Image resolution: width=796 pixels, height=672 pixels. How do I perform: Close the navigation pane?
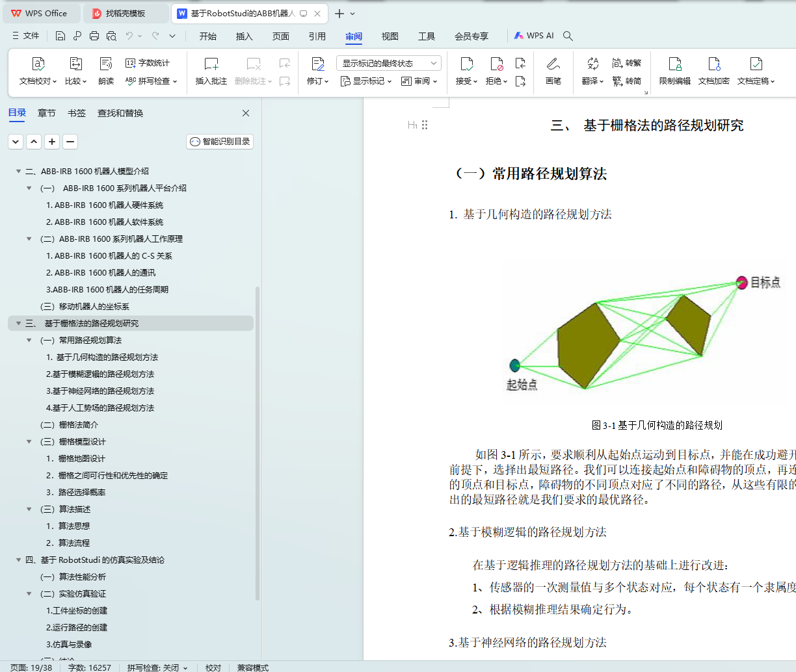[x=246, y=113]
